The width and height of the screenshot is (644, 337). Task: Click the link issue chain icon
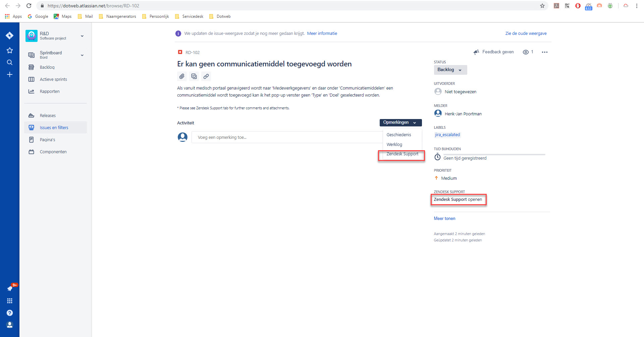tap(206, 76)
